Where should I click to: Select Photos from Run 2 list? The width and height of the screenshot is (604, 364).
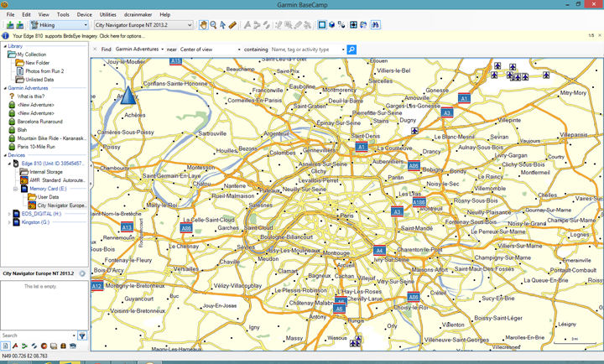(x=44, y=71)
